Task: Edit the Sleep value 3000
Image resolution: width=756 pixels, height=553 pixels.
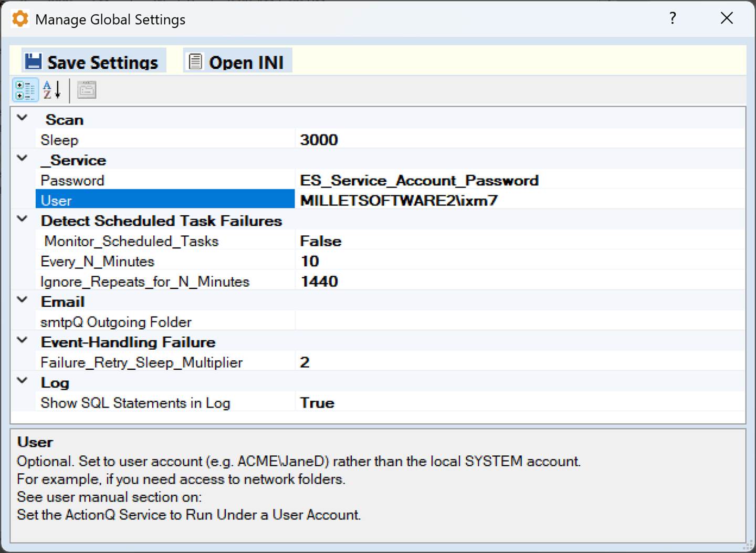Action: pos(519,140)
